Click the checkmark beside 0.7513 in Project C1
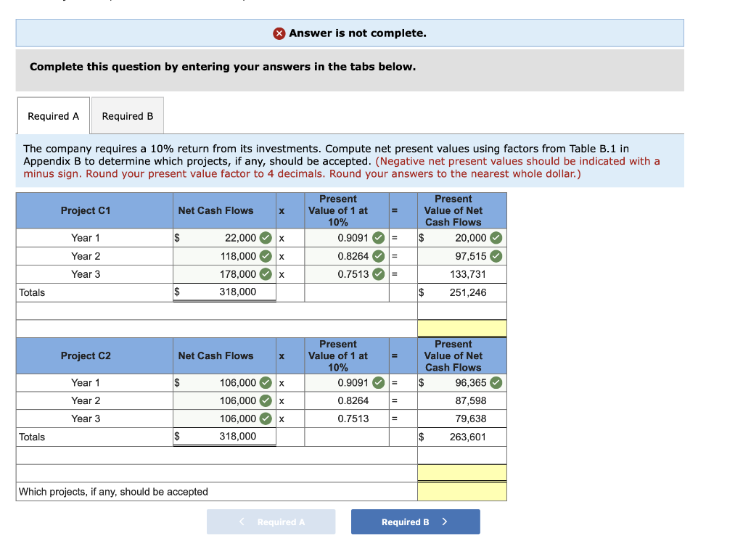The height and width of the screenshot is (560, 743). click(x=378, y=273)
